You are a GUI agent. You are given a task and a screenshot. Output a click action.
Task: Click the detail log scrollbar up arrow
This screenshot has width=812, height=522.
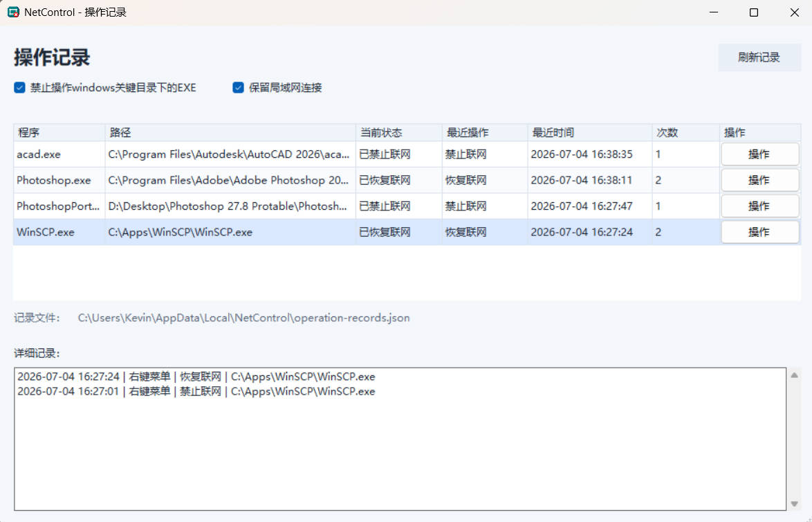coord(795,375)
